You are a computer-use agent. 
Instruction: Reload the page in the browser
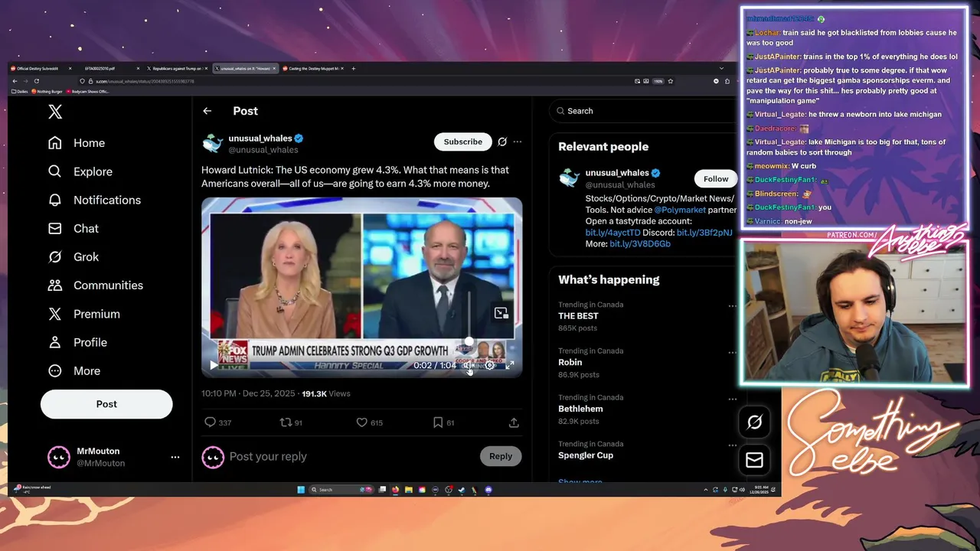(36, 81)
